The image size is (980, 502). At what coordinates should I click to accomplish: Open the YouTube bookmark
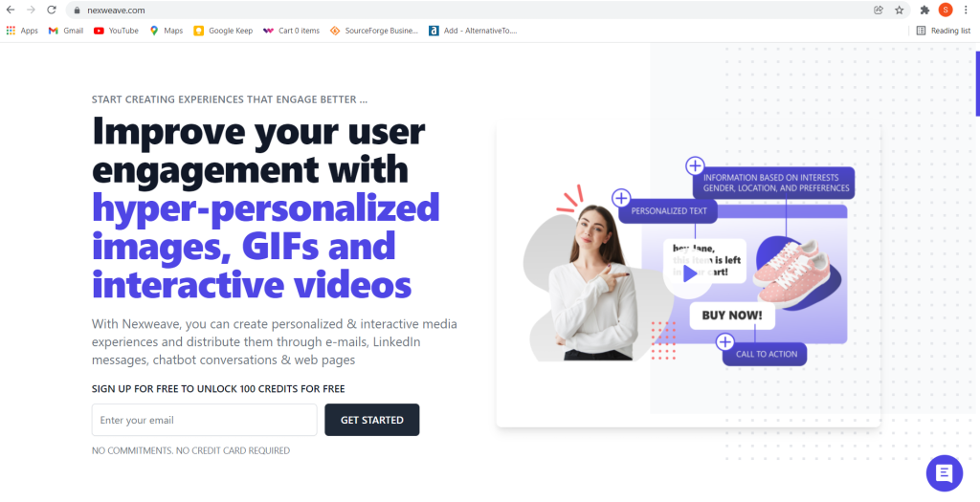point(116,31)
